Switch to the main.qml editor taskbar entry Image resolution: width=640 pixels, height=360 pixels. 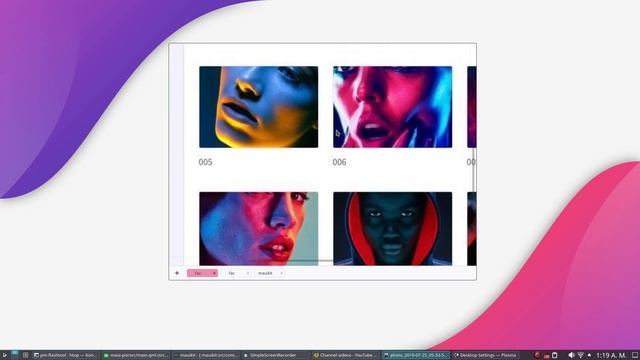pyautogui.click(x=136, y=355)
